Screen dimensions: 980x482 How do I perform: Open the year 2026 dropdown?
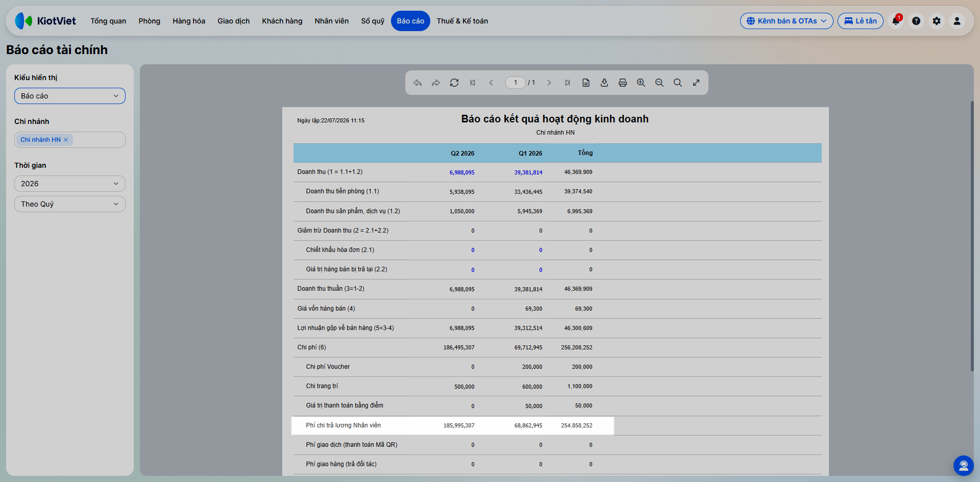point(70,184)
